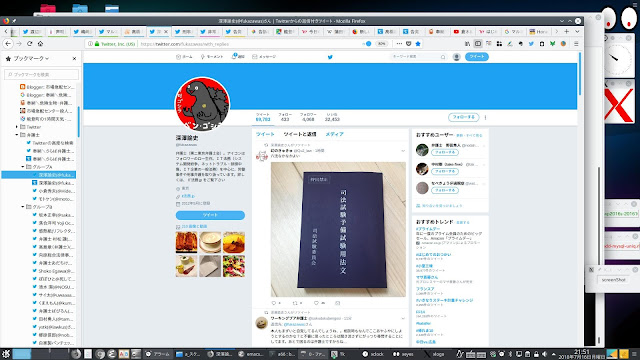
Task: Collapse the グループA bookmark folder
Action: point(23,167)
